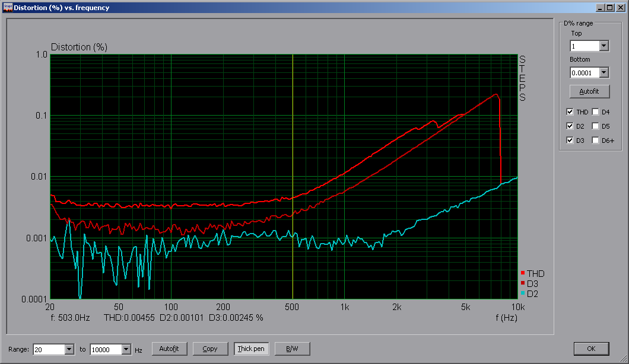629x364 pixels.
Task: Click the Autofit button beside Copy
Action: (x=173, y=349)
